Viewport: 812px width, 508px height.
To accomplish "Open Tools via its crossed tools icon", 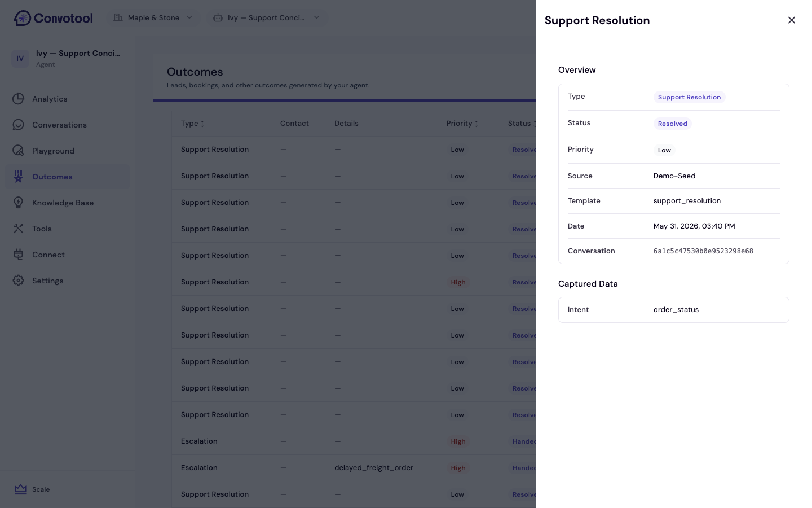I will [19, 229].
